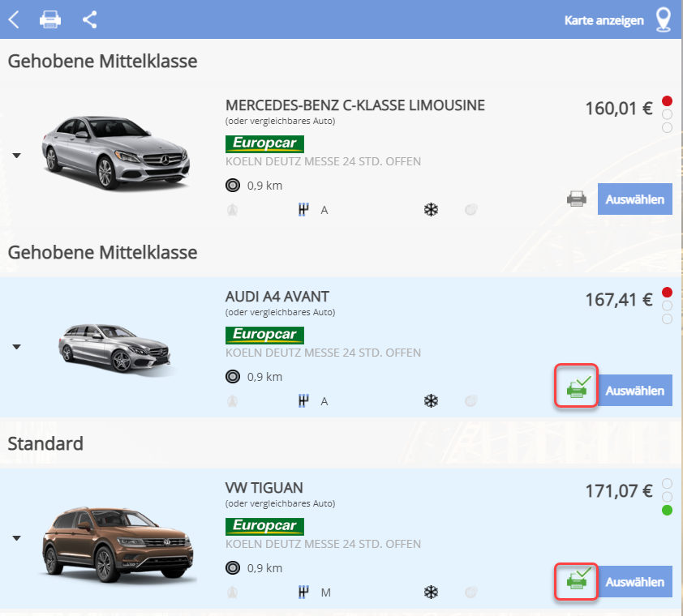Select the Mercedes-Benz C-Klasse via Auswählen

(x=634, y=199)
